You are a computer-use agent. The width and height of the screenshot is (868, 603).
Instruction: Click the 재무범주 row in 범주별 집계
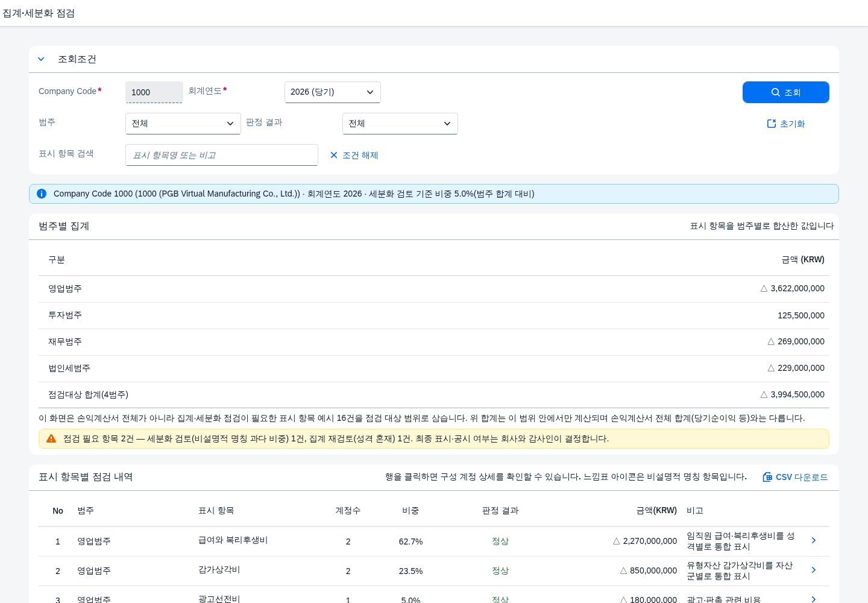[434, 342]
